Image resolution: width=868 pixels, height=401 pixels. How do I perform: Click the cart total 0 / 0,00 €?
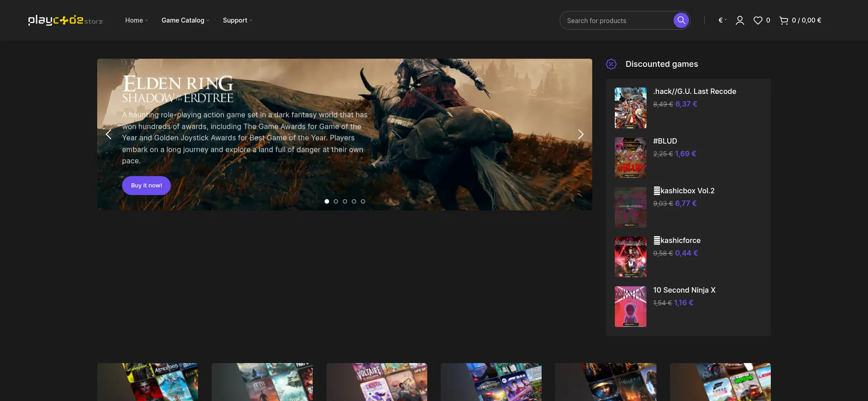point(807,20)
